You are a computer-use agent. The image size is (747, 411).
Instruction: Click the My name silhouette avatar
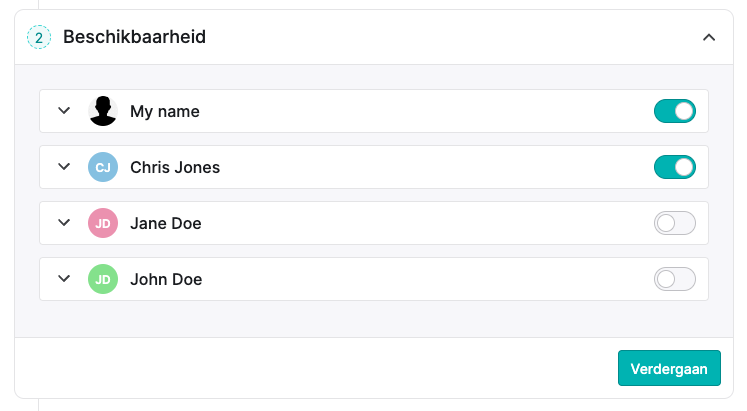(103, 111)
